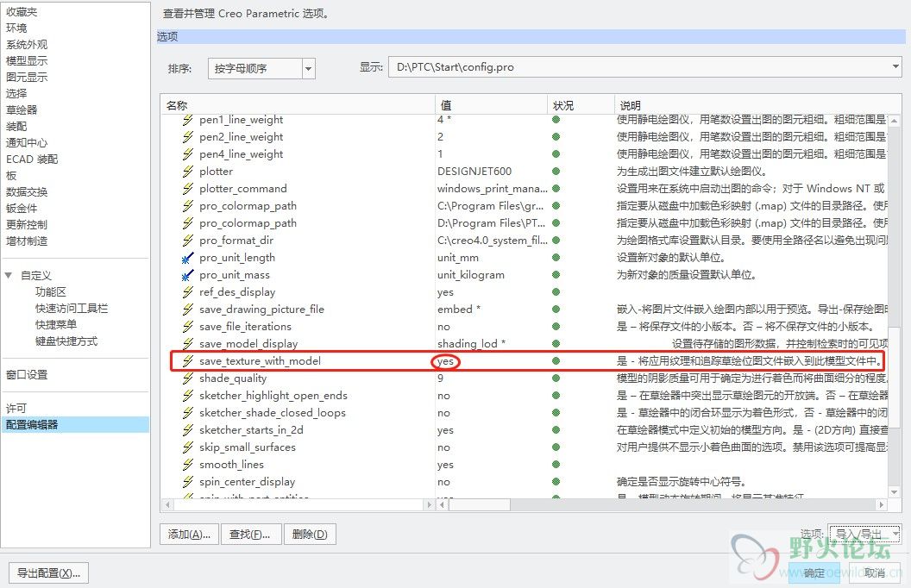Image resolution: width=911 pixels, height=588 pixels.
Task: Select the DESIGNJET600 plotter value
Action: [x=474, y=172]
